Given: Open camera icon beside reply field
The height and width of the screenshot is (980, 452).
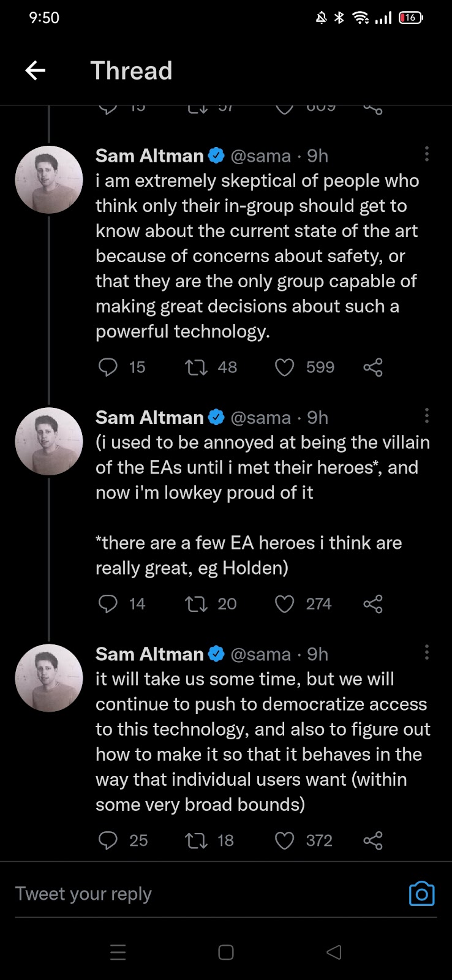Looking at the screenshot, I should coord(421,894).
